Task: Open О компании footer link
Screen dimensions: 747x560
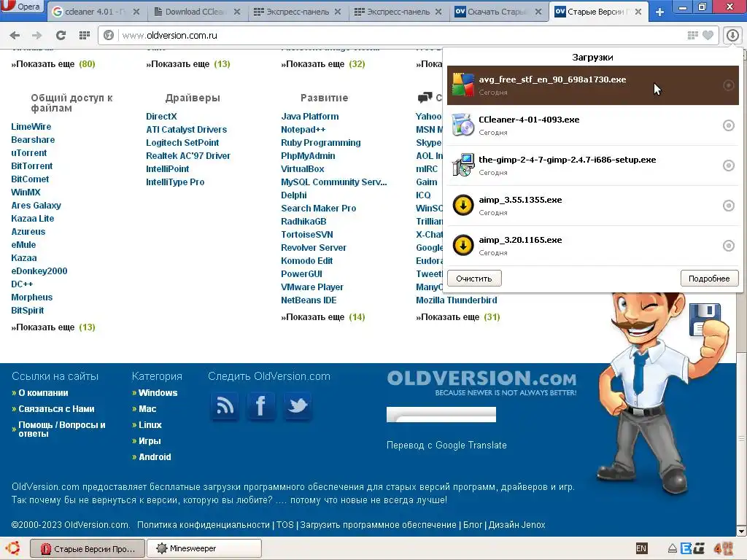Action: click(43, 393)
